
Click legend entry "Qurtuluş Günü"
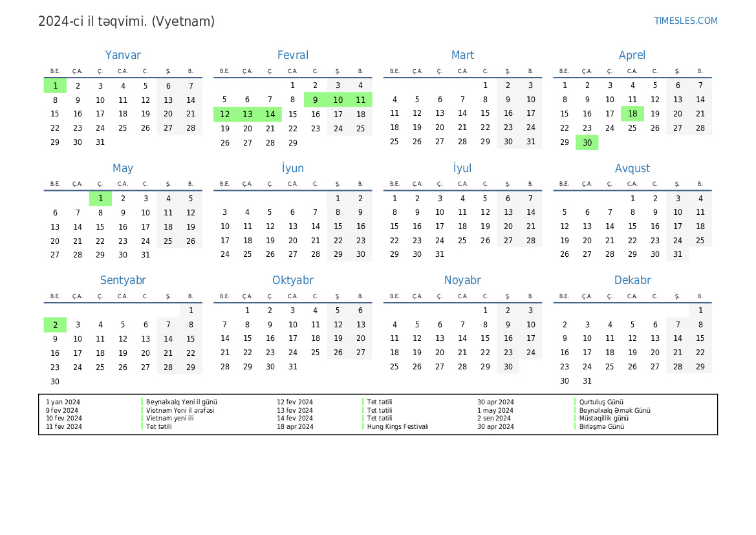pos(601,402)
